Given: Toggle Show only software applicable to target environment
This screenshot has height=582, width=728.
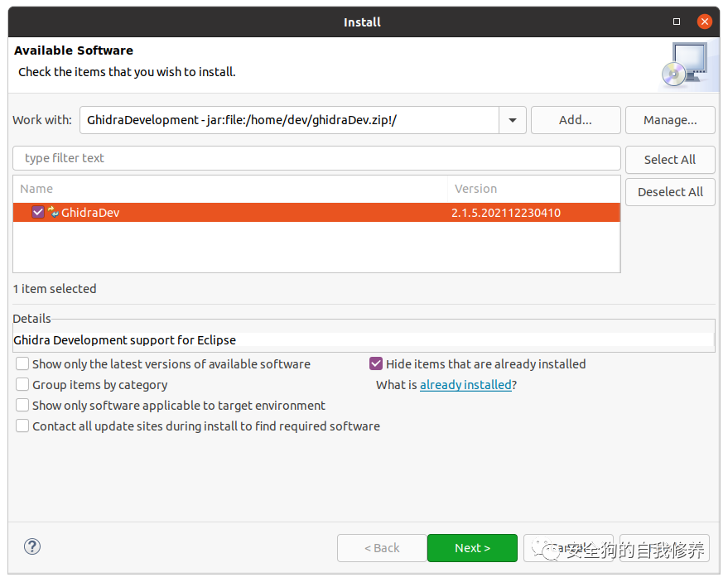Looking at the screenshot, I should pos(22,405).
